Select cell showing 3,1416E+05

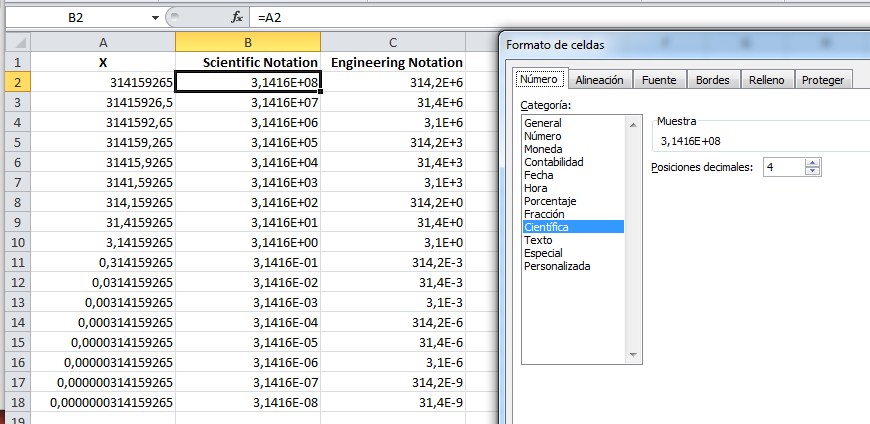click(x=248, y=143)
